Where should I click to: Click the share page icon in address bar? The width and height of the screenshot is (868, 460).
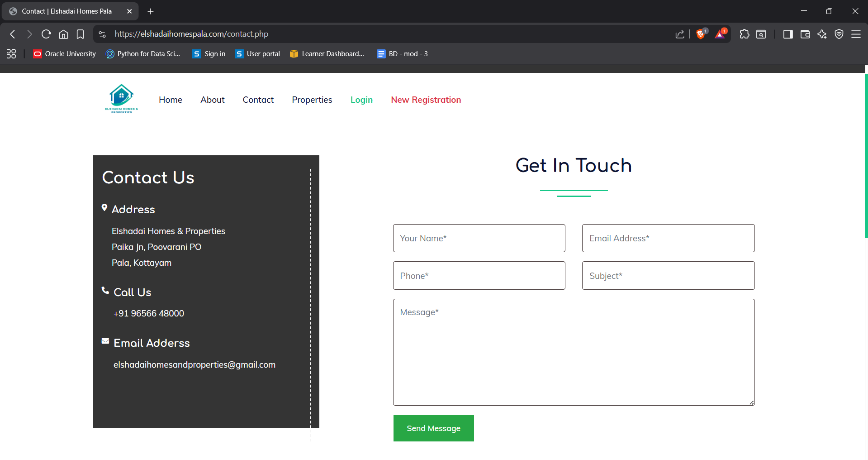point(679,34)
